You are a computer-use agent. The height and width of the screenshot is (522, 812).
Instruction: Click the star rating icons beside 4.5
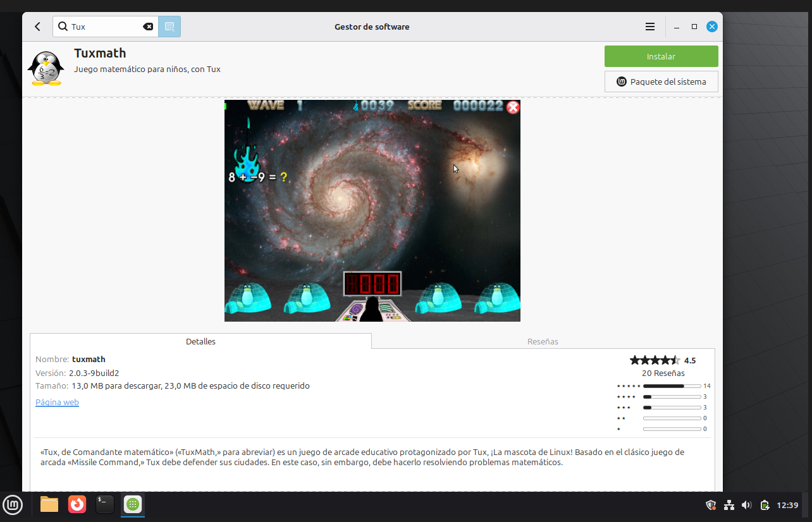[x=655, y=360]
